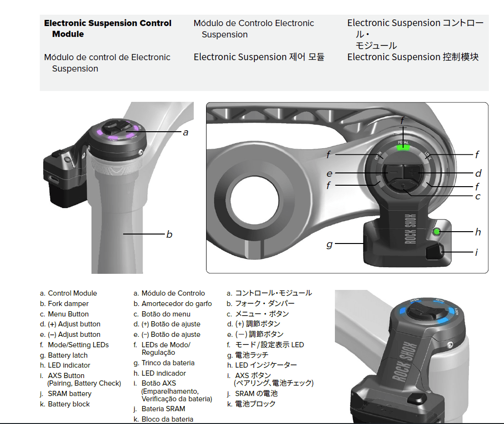The height and width of the screenshot is (424, 504).
Task: Click legend line 'h. LED indicador'
Action: 160,373
